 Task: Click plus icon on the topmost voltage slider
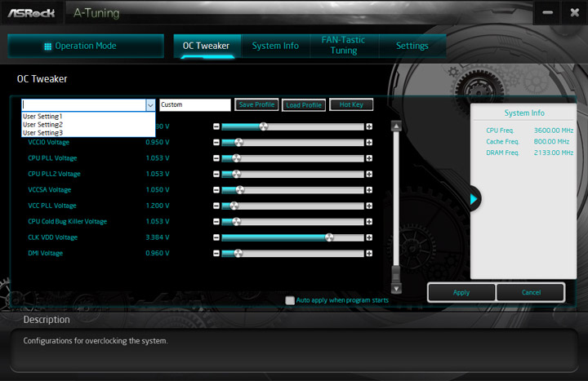point(369,126)
